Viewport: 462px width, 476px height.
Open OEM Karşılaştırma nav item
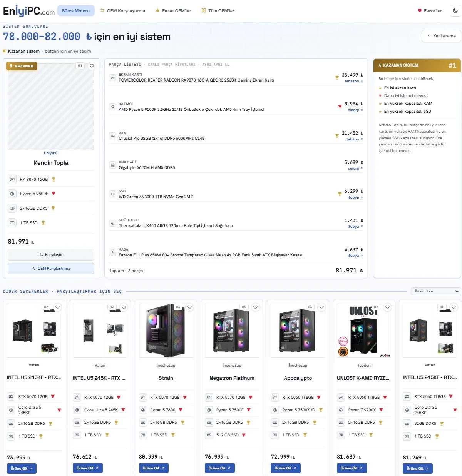(x=122, y=11)
